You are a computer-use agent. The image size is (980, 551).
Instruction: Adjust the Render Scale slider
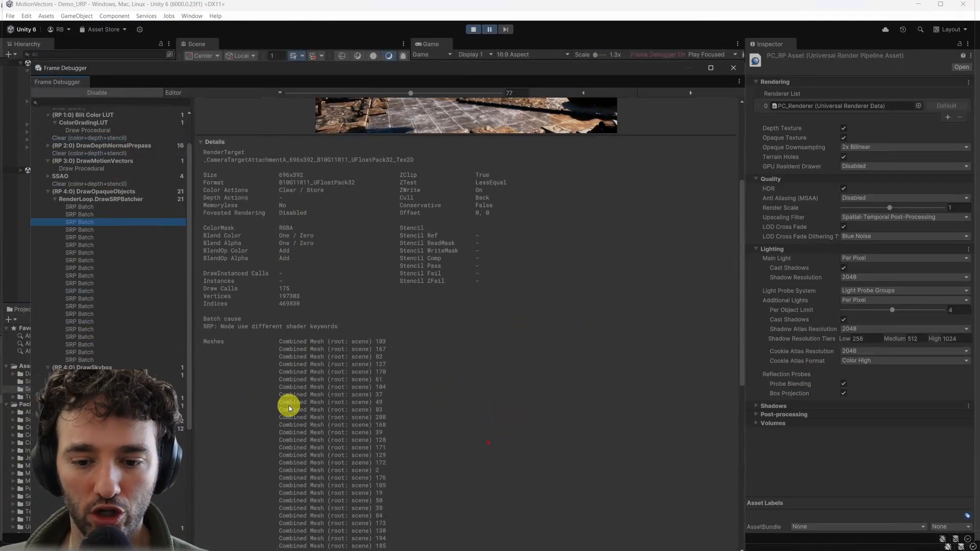point(890,208)
